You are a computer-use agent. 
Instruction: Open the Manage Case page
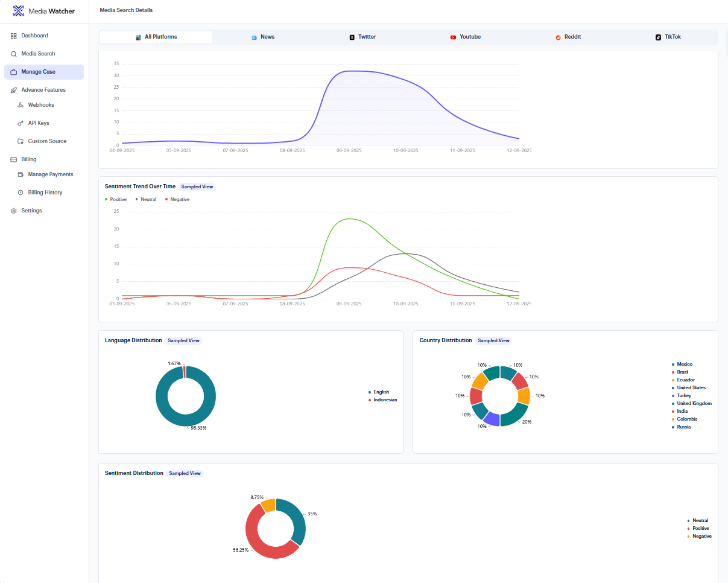point(44,72)
